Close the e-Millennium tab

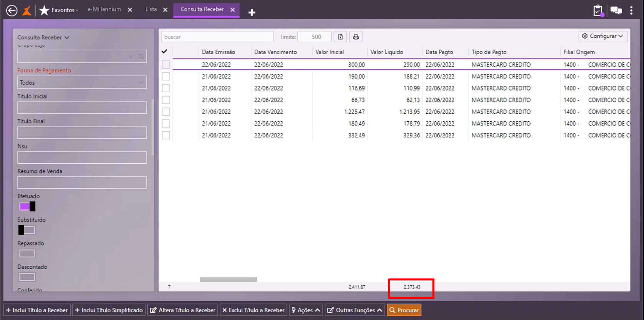tap(130, 10)
